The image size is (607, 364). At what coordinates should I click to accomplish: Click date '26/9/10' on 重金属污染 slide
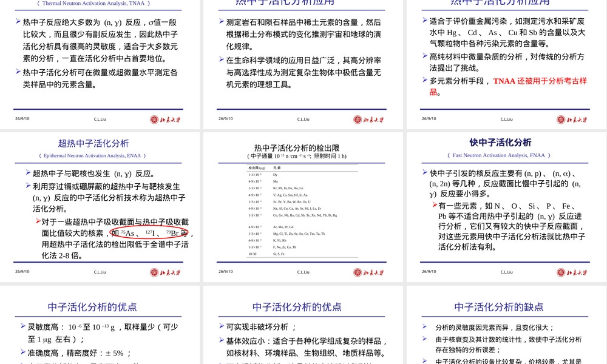(x=429, y=119)
